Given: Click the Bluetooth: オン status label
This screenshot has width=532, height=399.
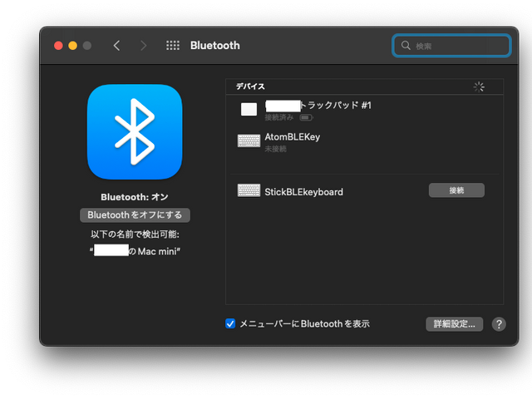Looking at the screenshot, I should [x=135, y=197].
